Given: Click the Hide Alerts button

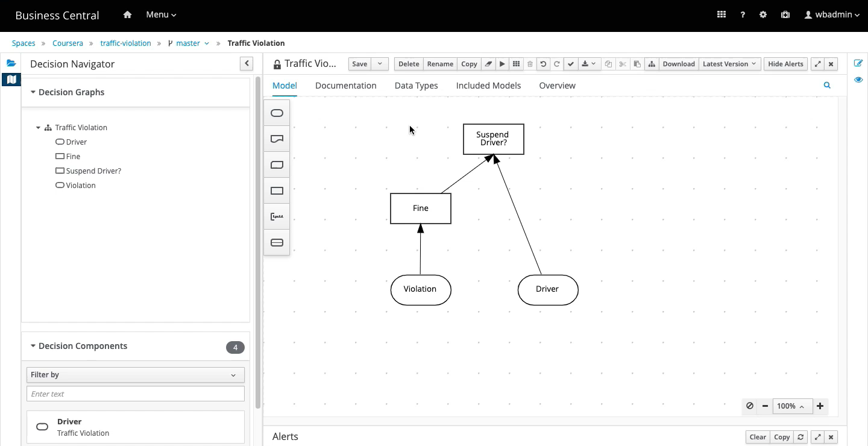Looking at the screenshot, I should 785,64.
